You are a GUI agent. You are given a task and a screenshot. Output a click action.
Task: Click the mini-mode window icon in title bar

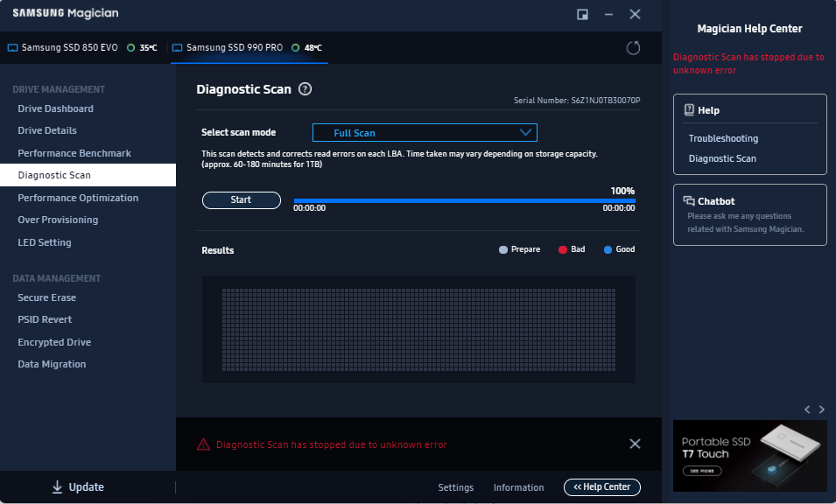[x=582, y=14]
